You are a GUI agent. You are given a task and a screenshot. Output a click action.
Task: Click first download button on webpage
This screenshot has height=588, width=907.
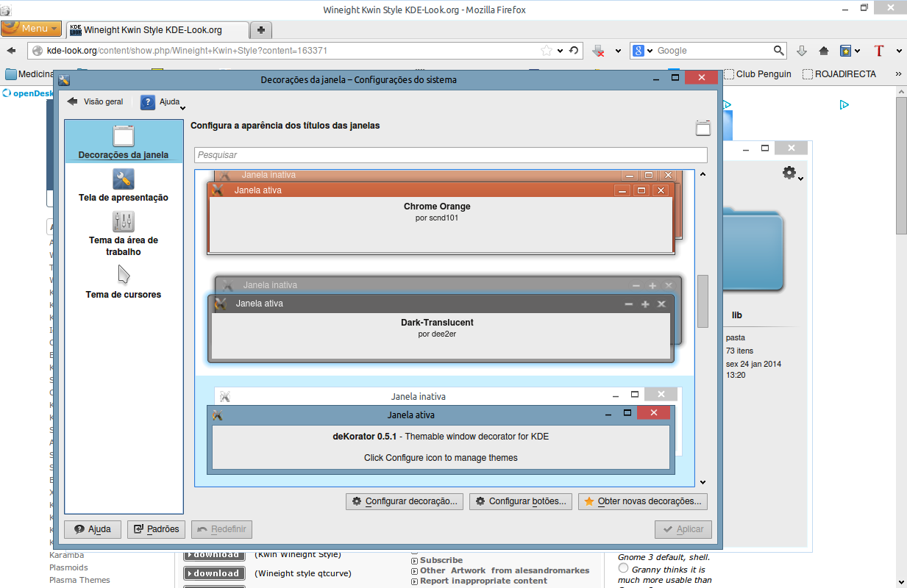(x=213, y=554)
